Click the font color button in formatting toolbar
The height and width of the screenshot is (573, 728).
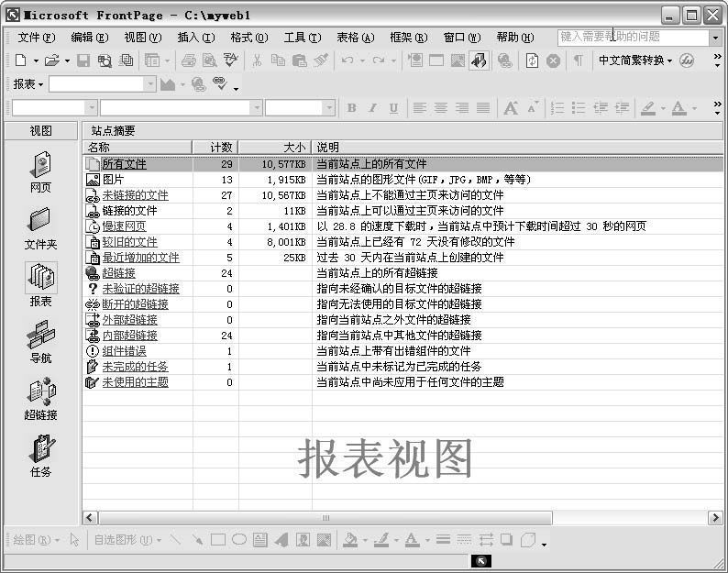pyautogui.click(x=678, y=108)
